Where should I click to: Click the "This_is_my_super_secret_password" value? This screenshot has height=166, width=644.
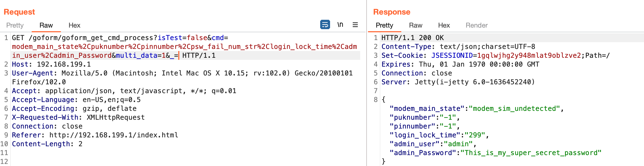pos(531,153)
